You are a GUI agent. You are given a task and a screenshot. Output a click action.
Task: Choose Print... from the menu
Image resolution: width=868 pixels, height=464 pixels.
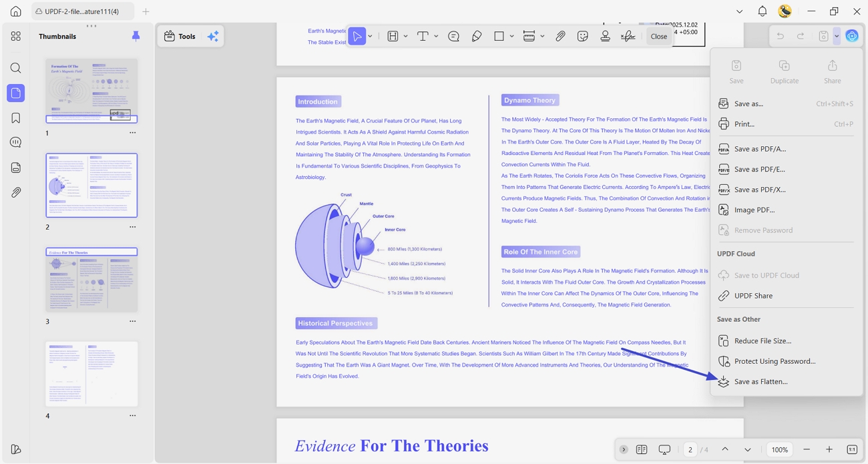click(787, 124)
